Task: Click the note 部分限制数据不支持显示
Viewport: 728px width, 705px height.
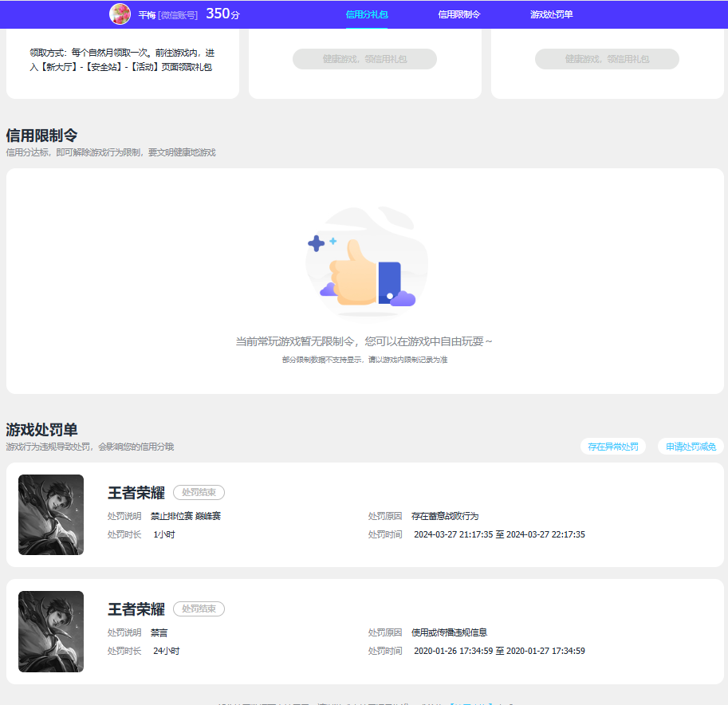Action: coord(364,360)
